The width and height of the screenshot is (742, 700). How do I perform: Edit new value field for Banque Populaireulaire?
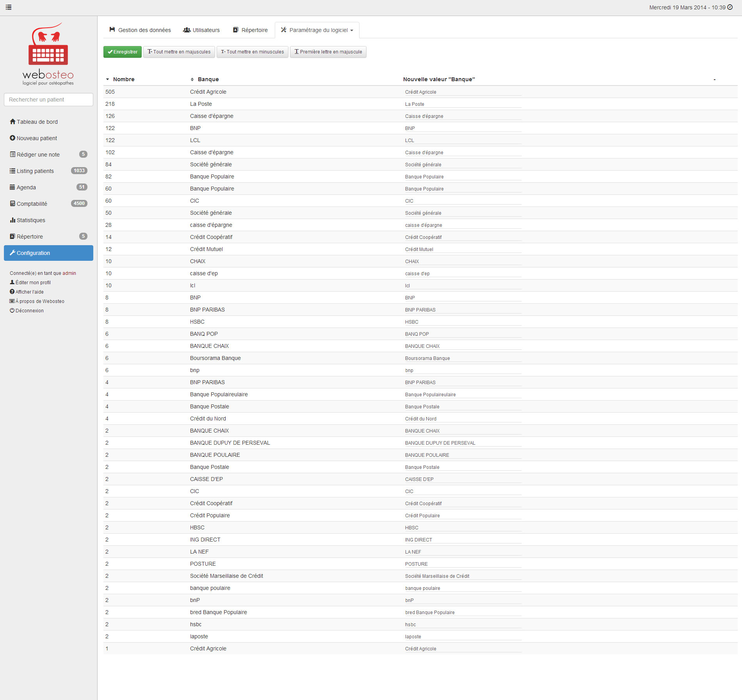(x=463, y=395)
